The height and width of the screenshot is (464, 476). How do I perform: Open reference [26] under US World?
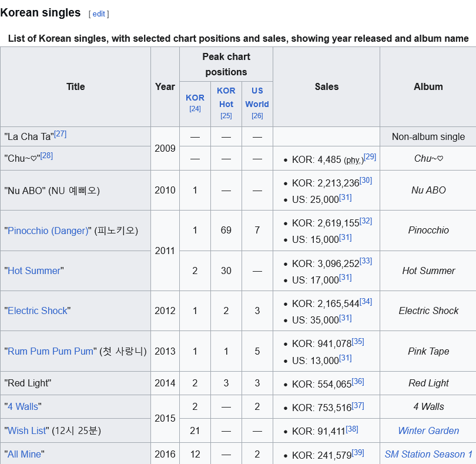(x=257, y=116)
